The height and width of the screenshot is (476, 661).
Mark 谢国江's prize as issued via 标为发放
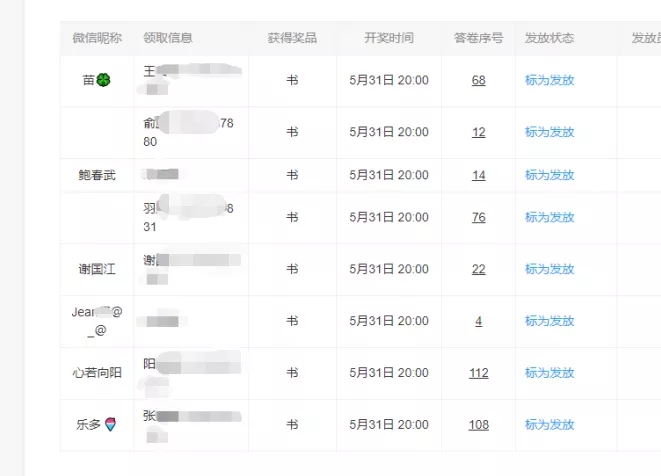549,269
